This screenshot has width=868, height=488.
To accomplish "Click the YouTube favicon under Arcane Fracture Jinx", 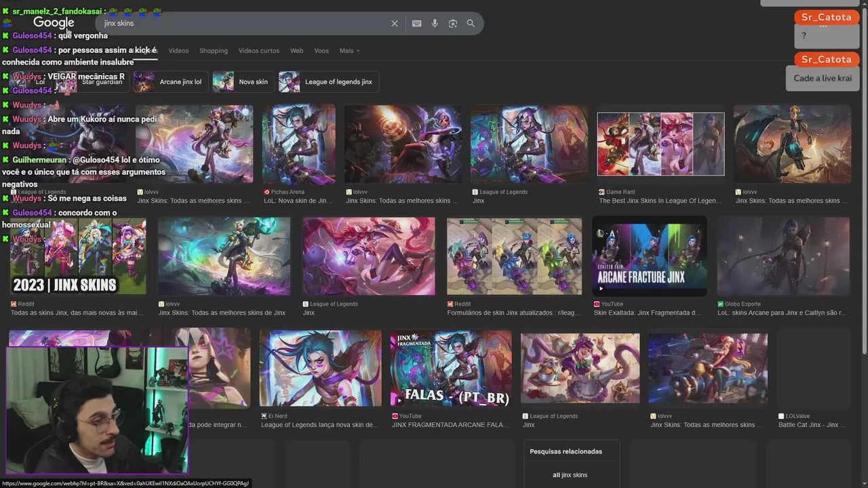I will pyautogui.click(x=597, y=304).
